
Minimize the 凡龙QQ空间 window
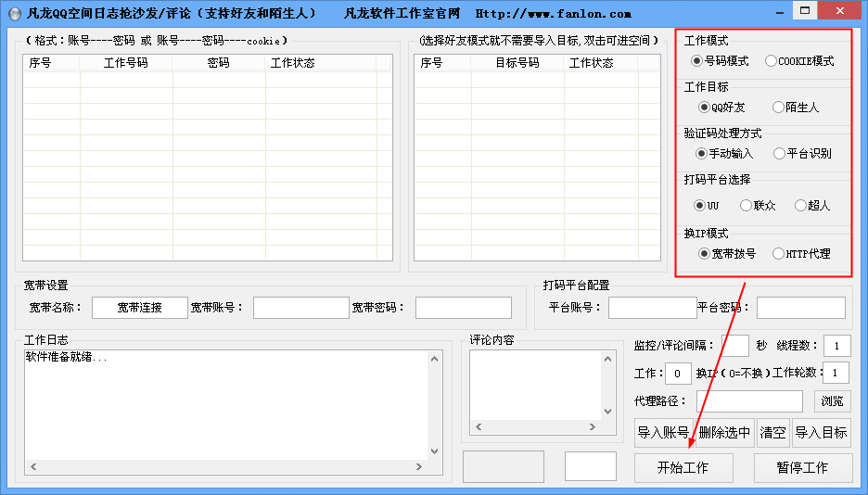coord(779,12)
